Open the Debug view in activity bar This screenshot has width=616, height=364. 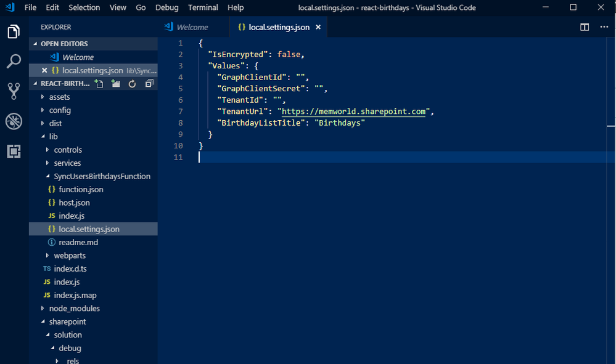tap(14, 121)
